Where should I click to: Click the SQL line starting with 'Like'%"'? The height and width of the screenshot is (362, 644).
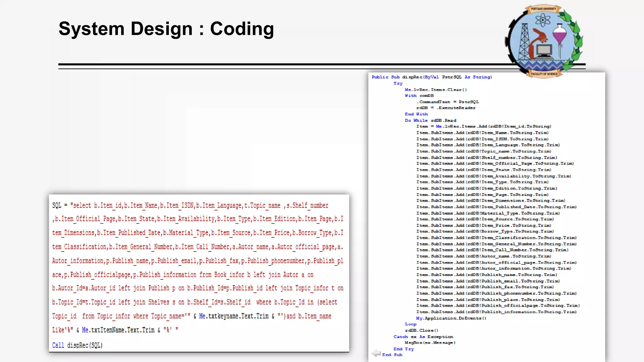click(x=115, y=330)
